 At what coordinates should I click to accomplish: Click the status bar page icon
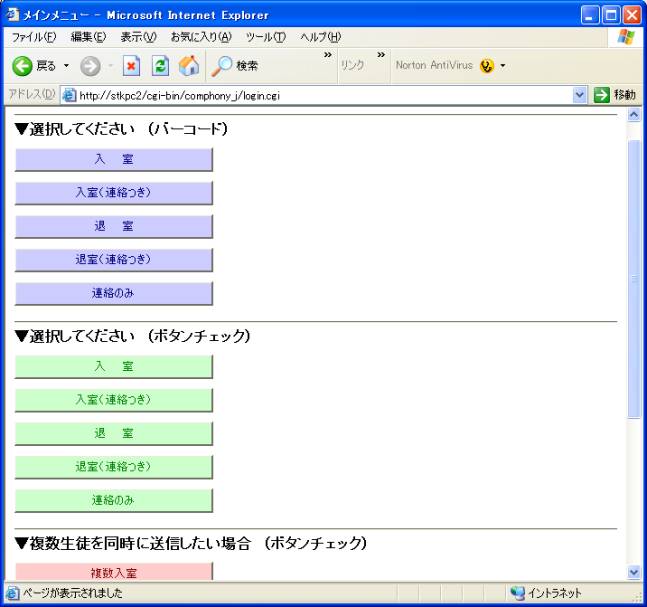[12, 593]
